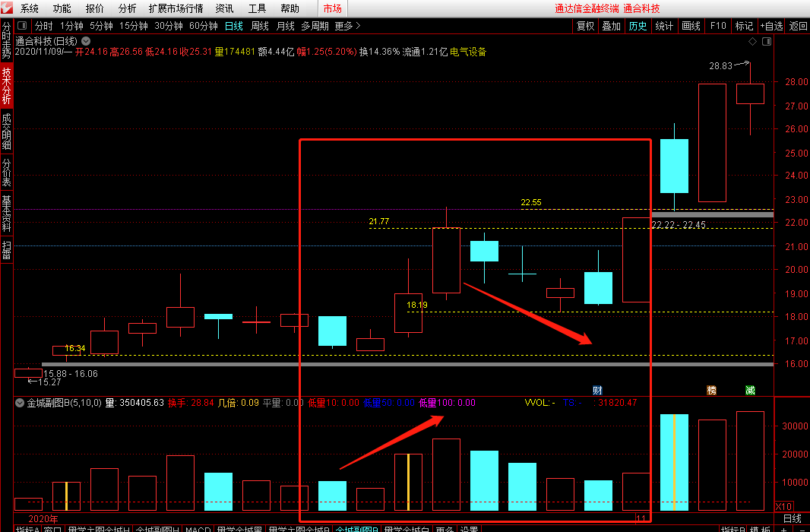Select the 指标B bottom tab
The width and height of the screenshot is (810, 532).
click(x=733, y=530)
